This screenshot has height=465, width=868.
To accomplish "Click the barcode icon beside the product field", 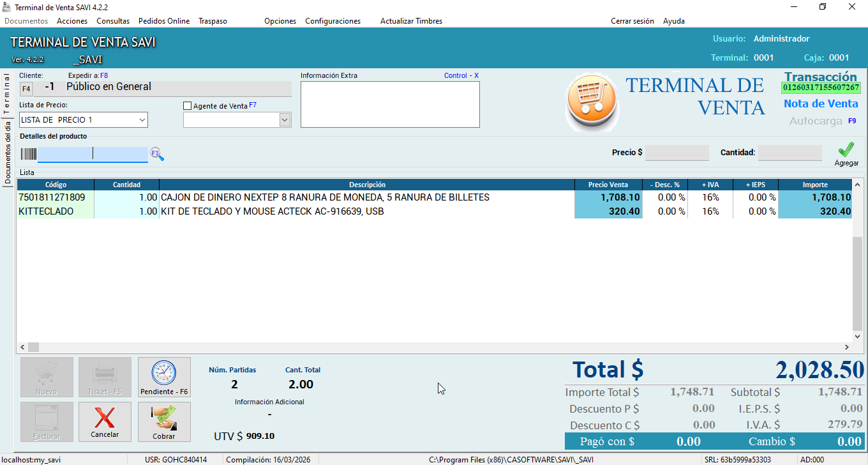I will click(27, 153).
